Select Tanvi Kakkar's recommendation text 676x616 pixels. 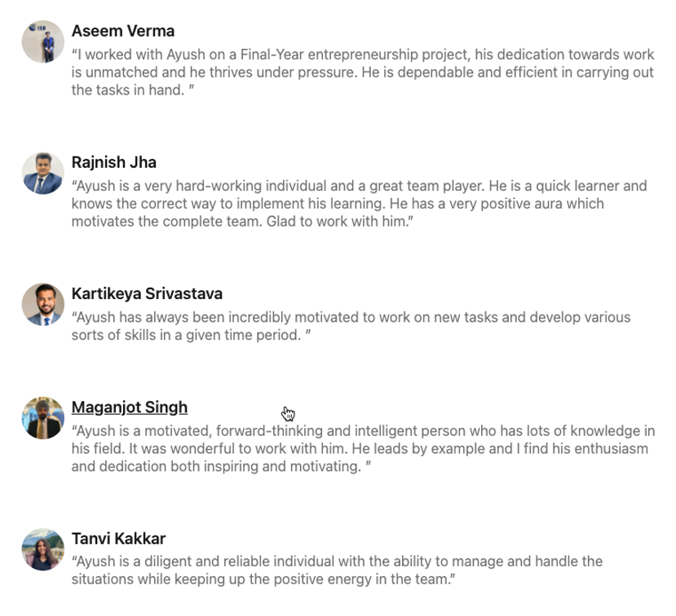(x=337, y=570)
